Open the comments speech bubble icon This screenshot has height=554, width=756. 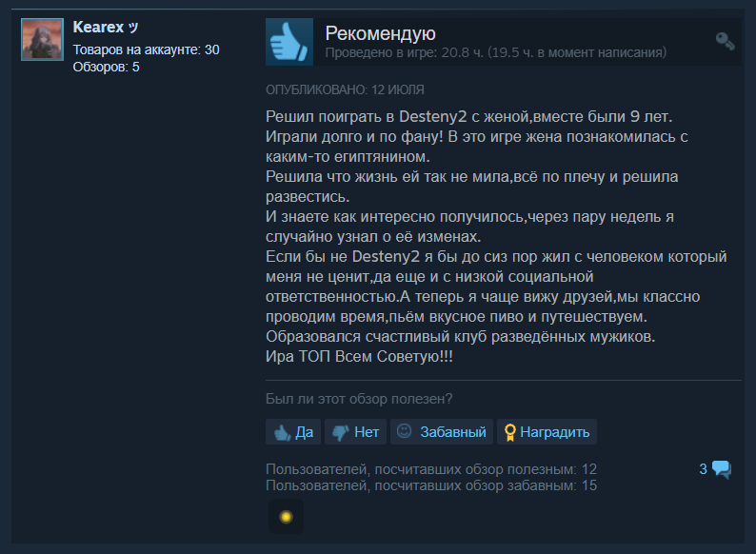point(722,469)
